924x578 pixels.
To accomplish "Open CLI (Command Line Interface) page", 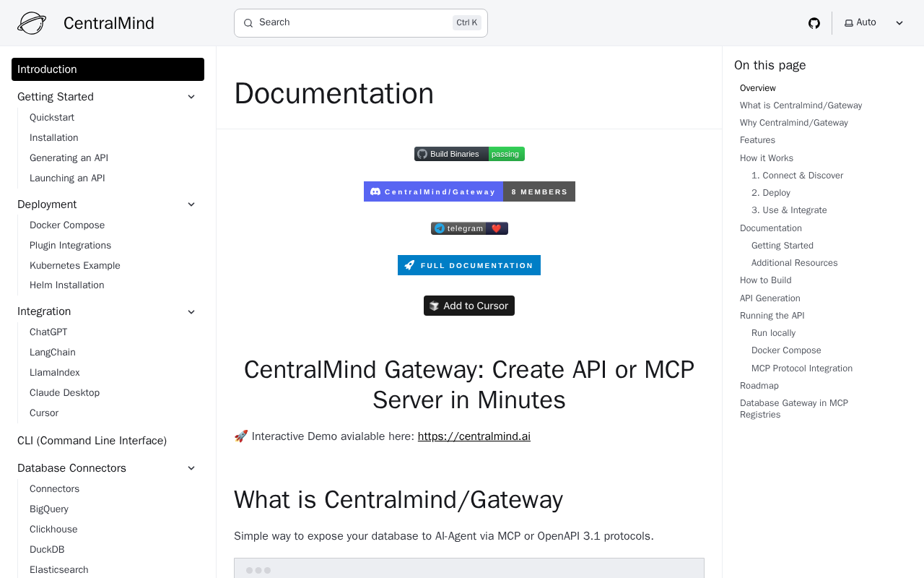I will pyautogui.click(x=92, y=441).
